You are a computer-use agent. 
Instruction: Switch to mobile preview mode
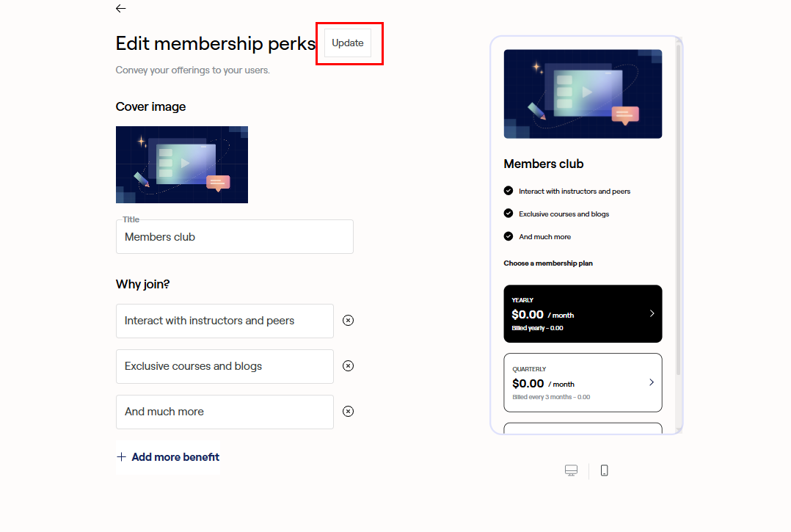[604, 470]
